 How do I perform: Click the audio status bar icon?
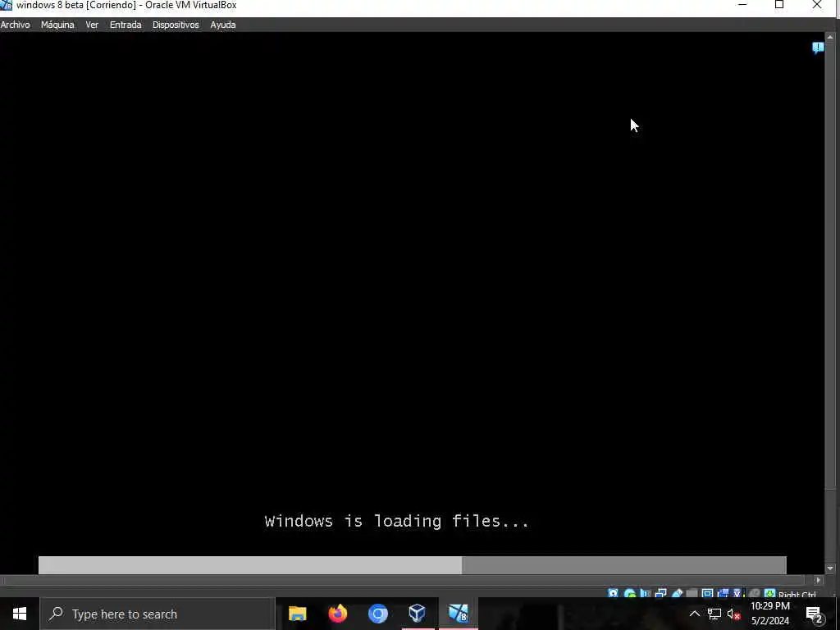(x=645, y=594)
